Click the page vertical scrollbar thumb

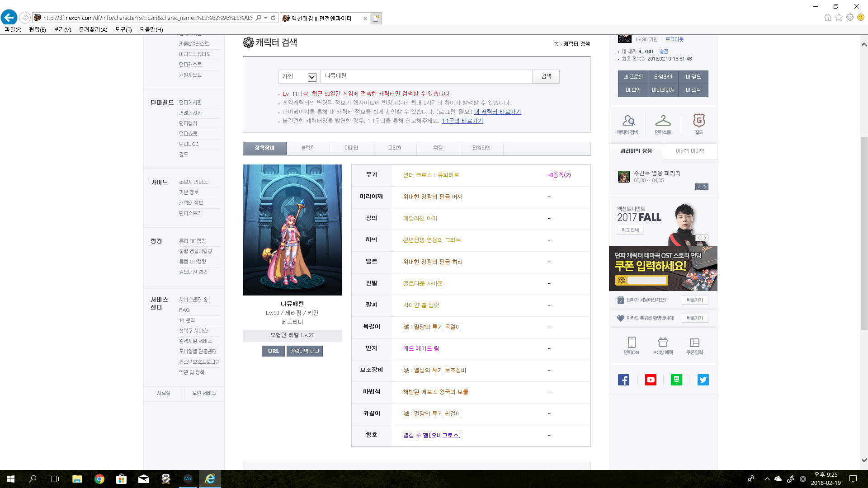[864, 233]
